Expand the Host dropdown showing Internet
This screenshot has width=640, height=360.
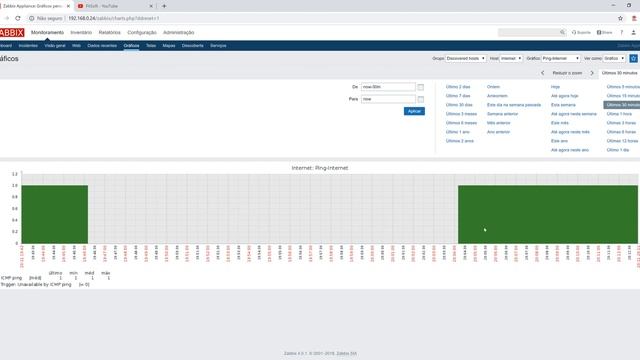[511, 58]
